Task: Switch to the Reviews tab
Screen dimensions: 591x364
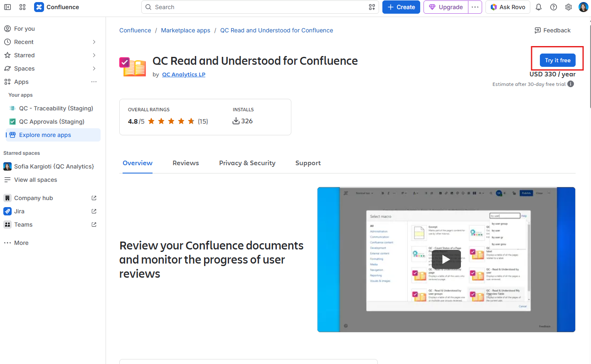Action: (x=186, y=163)
